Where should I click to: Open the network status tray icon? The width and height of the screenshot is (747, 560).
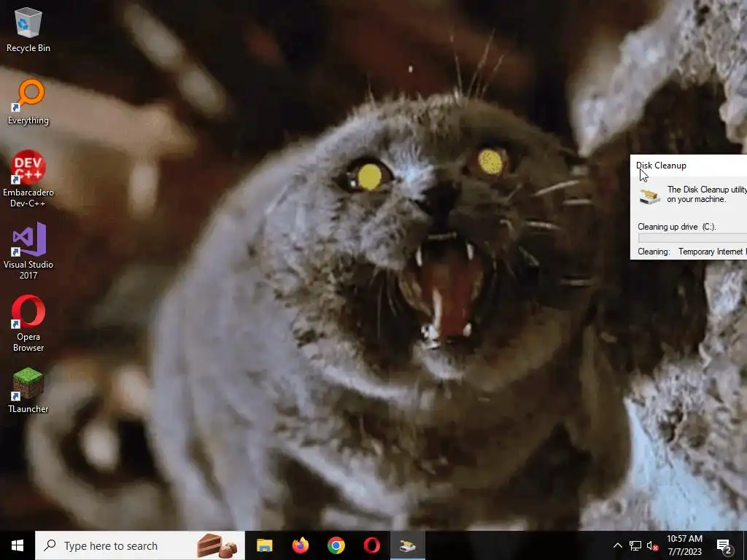[635, 545]
